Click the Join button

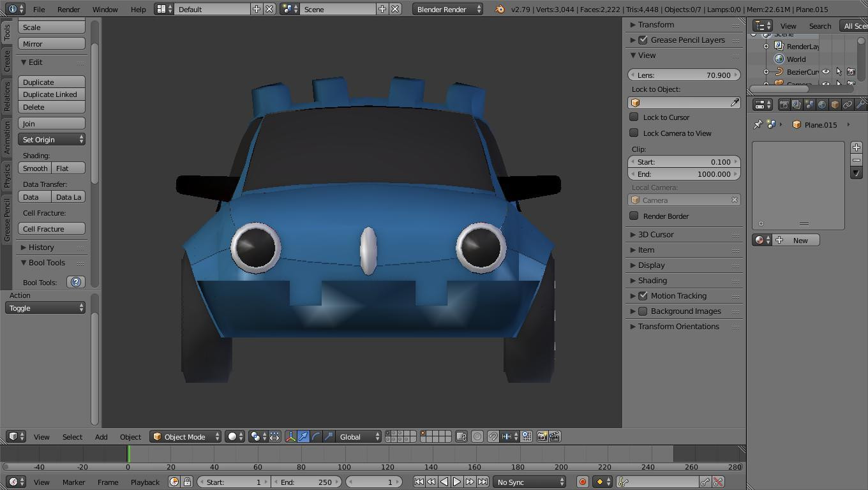tap(52, 123)
